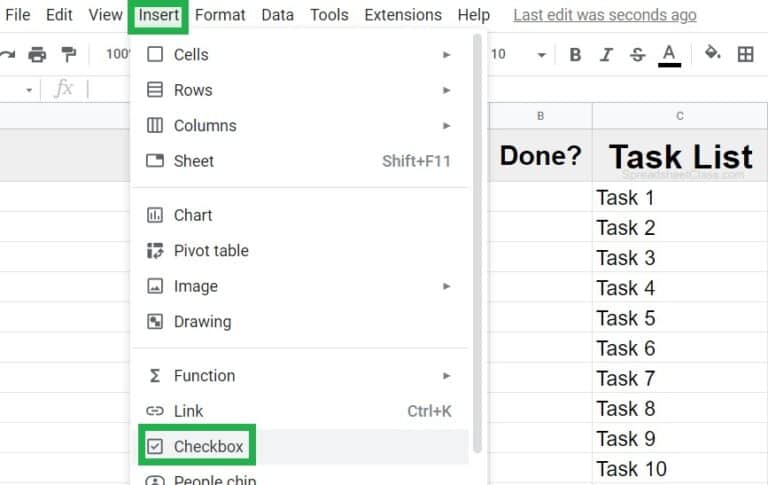Open the text color picker

tap(669, 55)
